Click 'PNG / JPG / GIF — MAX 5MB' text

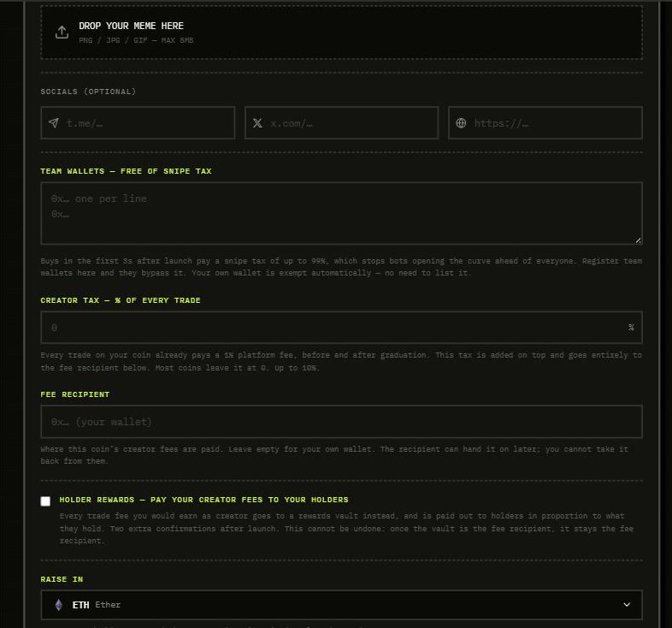136,40
